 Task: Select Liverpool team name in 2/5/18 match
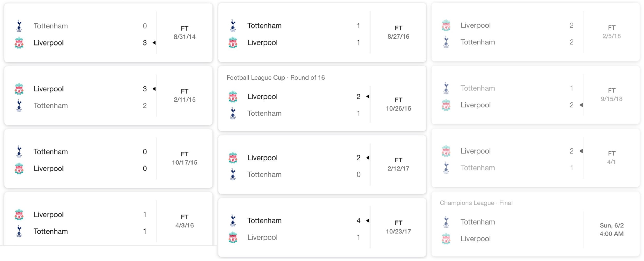pyautogui.click(x=476, y=25)
